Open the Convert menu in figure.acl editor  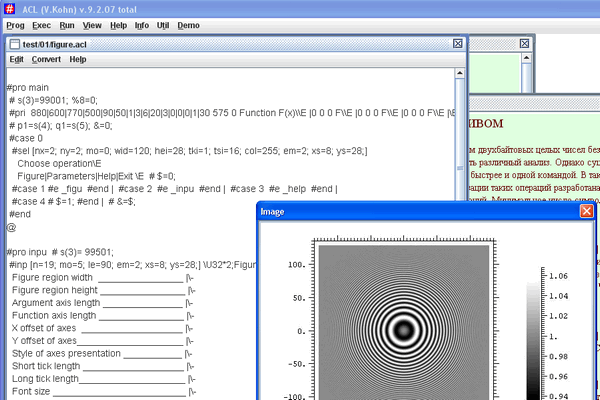[x=46, y=59]
